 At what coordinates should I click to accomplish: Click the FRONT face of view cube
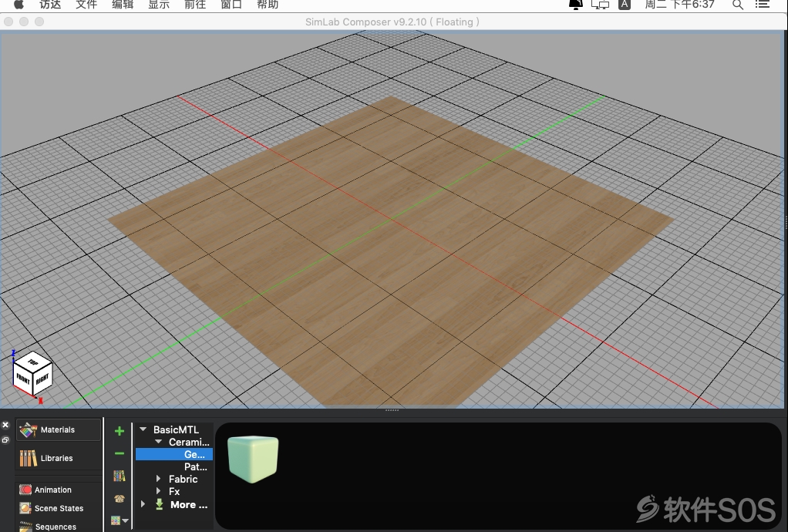[x=22, y=379]
